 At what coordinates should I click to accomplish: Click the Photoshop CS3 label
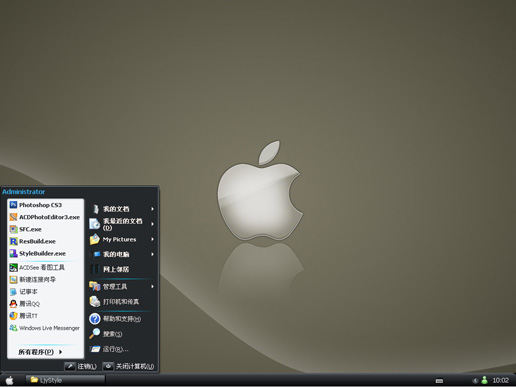(x=40, y=205)
